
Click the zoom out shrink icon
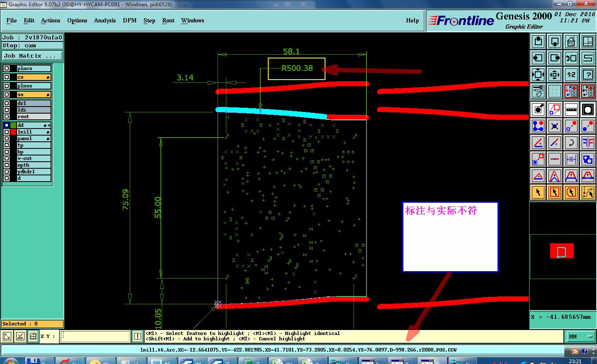point(555,75)
